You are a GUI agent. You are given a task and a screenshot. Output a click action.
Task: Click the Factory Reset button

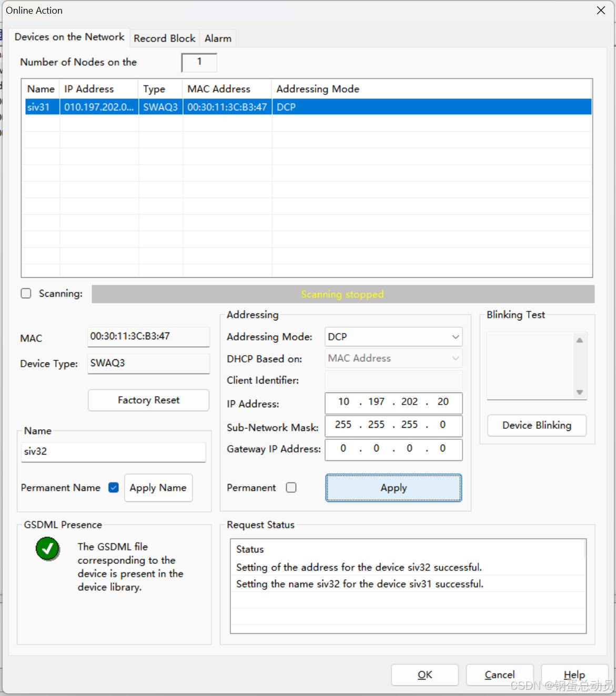pyautogui.click(x=148, y=400)
